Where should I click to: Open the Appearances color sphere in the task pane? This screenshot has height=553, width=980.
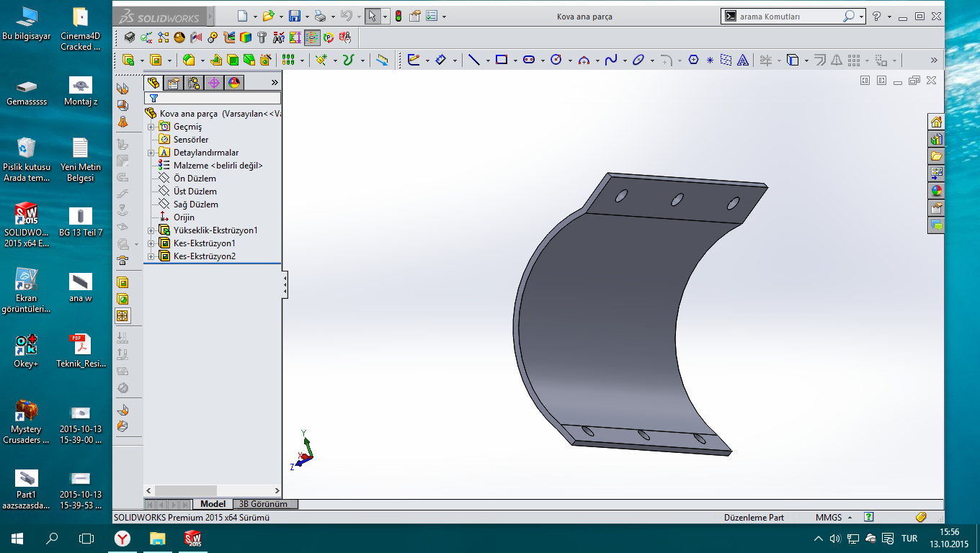pos(936,191)
